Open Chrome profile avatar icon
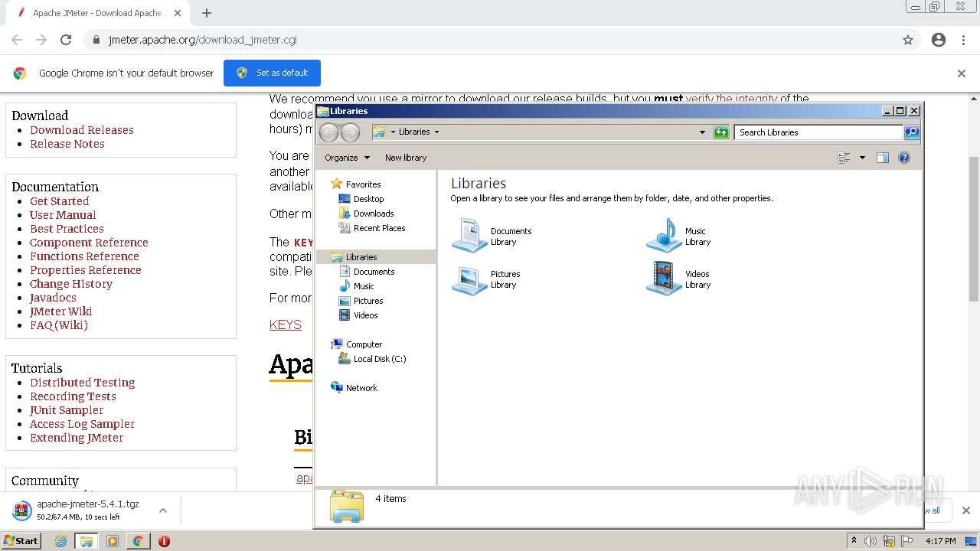Screen dimensions: 980x551 point(939,40)
